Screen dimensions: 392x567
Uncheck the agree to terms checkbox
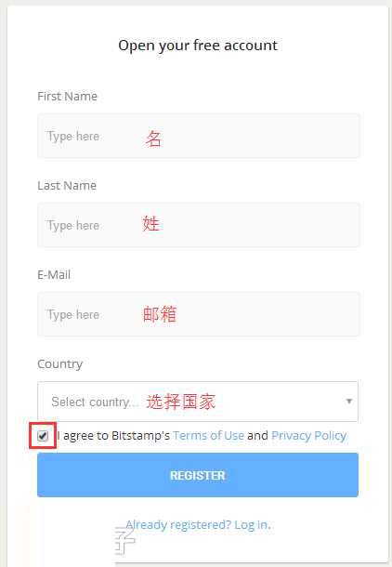43,436
